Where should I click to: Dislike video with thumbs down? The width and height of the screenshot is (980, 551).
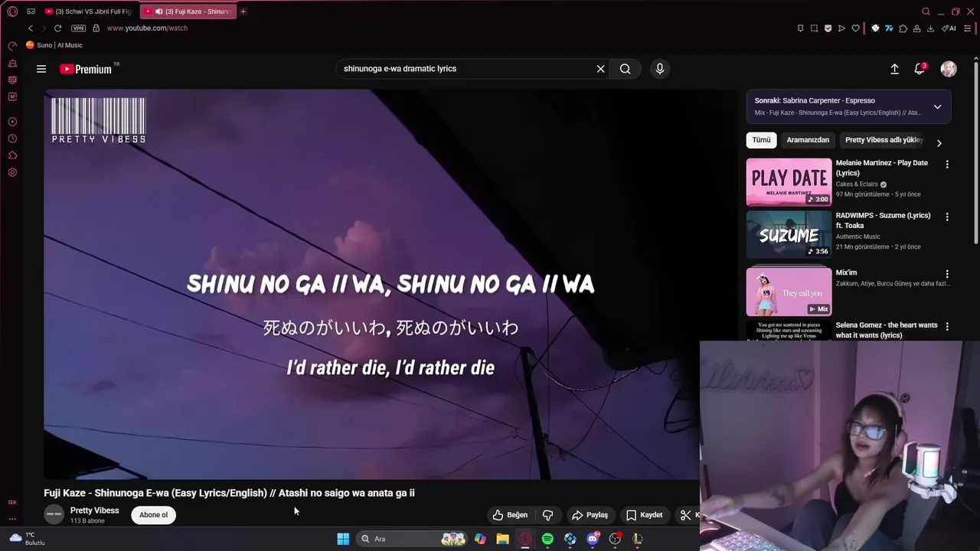click(548, 515)
